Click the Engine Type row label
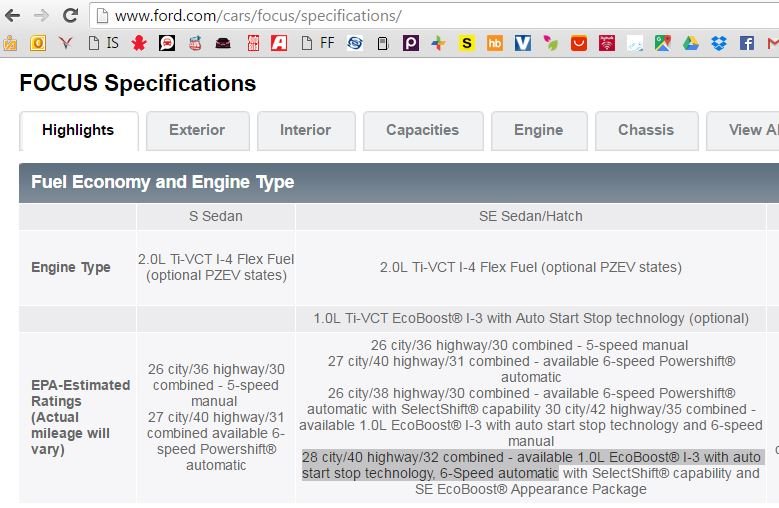Viewport: 779px width, 508px height. 71,267
